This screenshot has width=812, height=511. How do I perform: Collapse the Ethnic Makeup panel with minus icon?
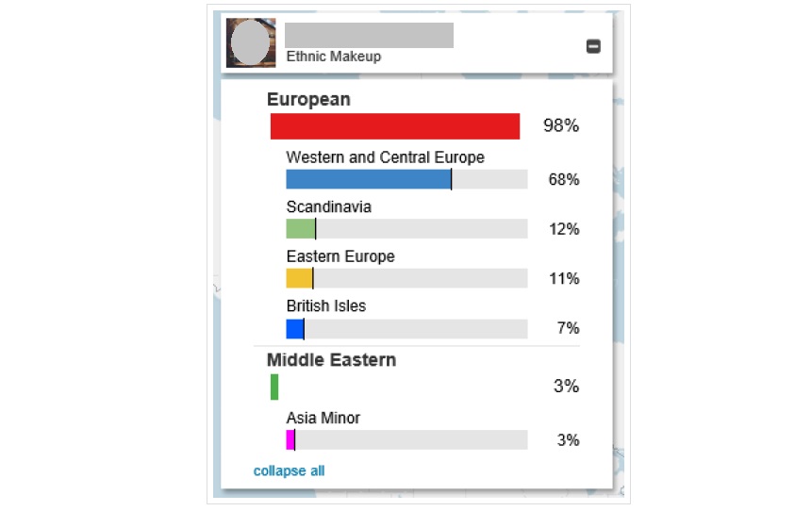[593, 46]
